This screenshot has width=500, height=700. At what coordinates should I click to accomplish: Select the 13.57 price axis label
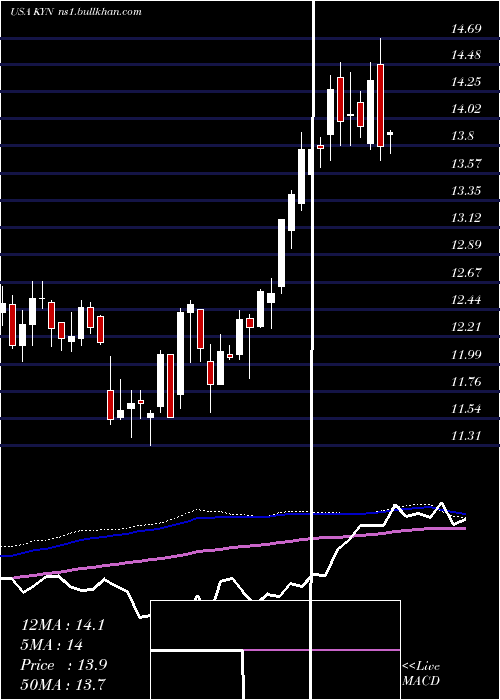coord(466,163)
